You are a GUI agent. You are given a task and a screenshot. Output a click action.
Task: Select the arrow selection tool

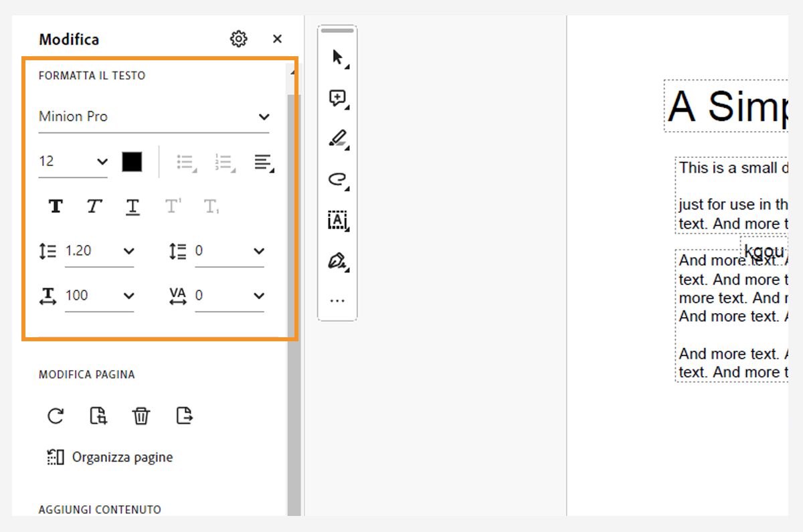[x=337, y=58]
